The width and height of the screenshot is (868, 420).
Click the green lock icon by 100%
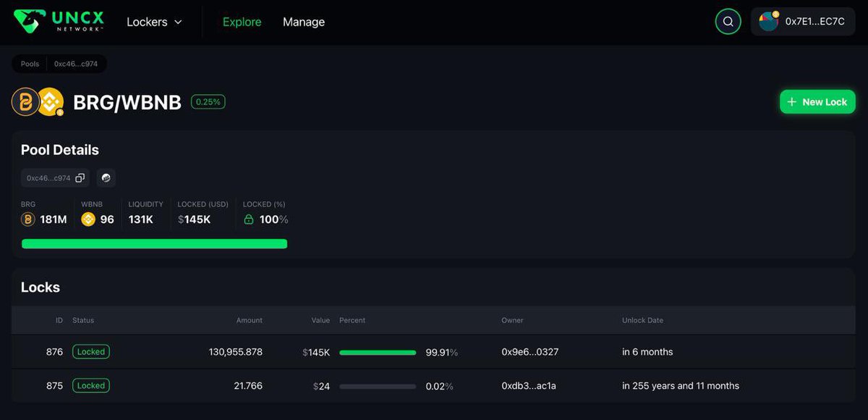pos(249,219)
